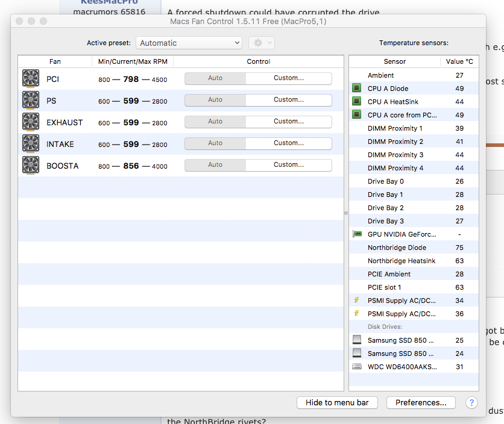The image size is (504, 424).
Task: Click the BOOSTA fan icon
Action: pos(31,165)
